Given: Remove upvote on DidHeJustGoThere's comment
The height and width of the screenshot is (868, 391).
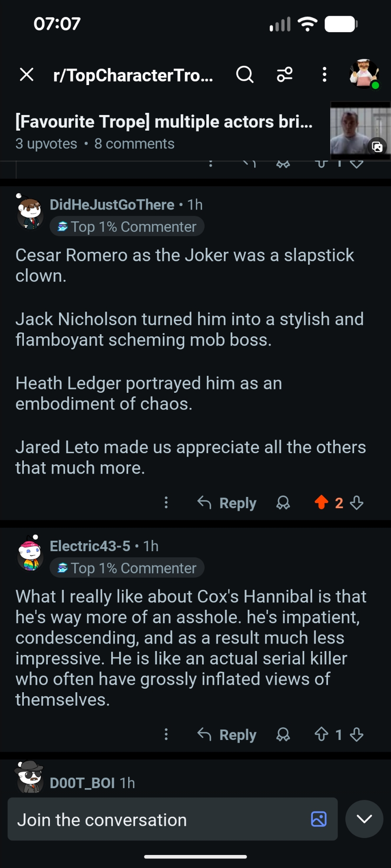Looking at the screenshot, I should (321, 502).
